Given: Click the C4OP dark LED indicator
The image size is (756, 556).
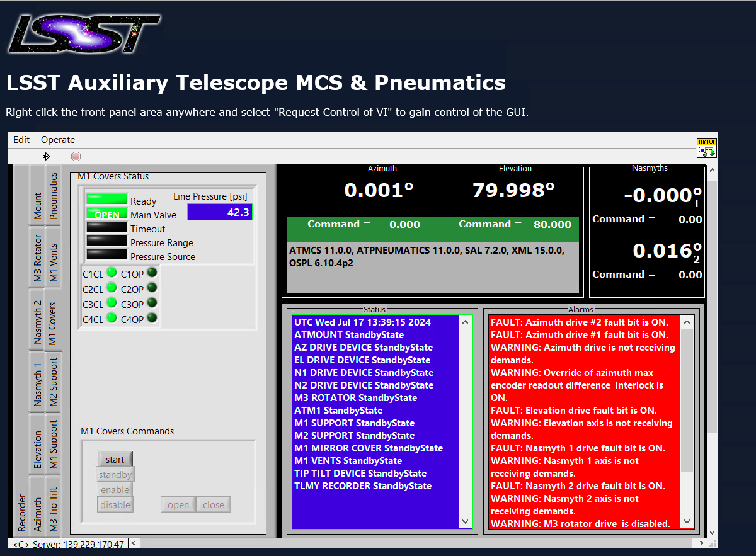Looking at the screenshot, I should tap(152, 319).
